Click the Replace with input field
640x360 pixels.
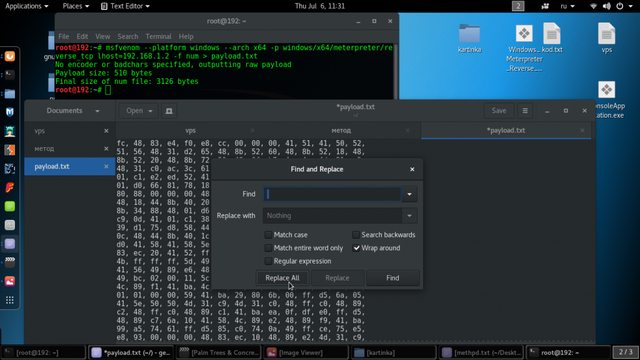tap(332, 216)
